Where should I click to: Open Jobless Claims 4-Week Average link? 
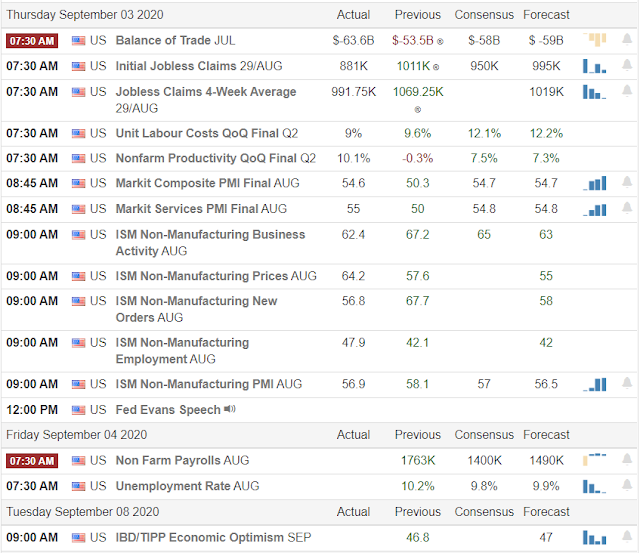click(x=206, y=100)
